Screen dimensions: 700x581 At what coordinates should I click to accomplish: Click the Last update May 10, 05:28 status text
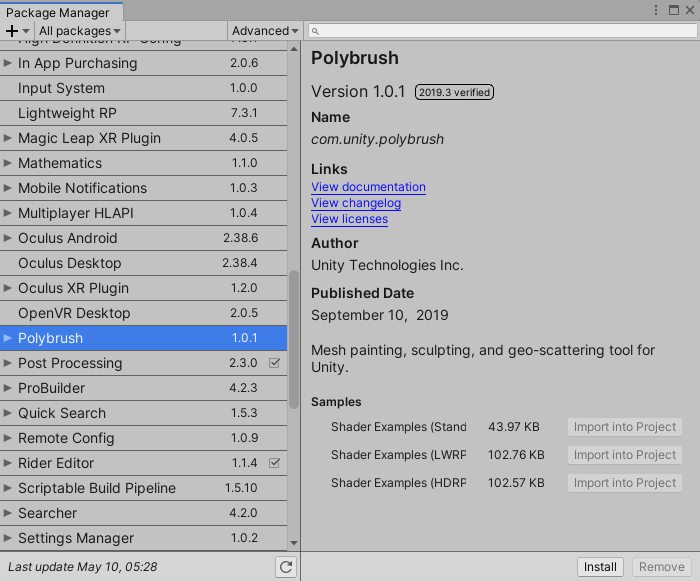[83, 567]
